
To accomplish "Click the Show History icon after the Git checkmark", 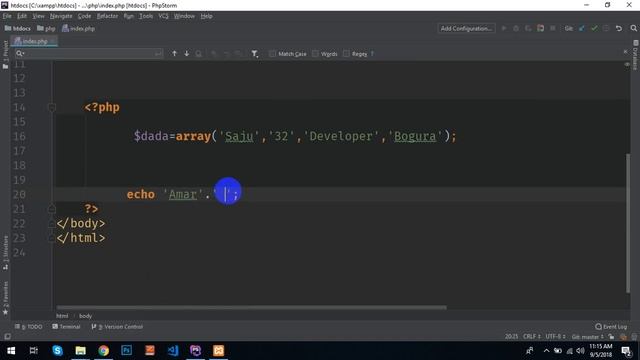I will [606, 28].
